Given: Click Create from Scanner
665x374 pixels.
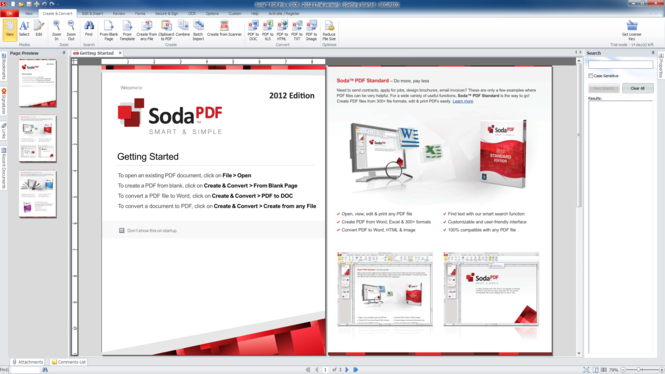Looking at the screenshot, I should pos(224,29).
